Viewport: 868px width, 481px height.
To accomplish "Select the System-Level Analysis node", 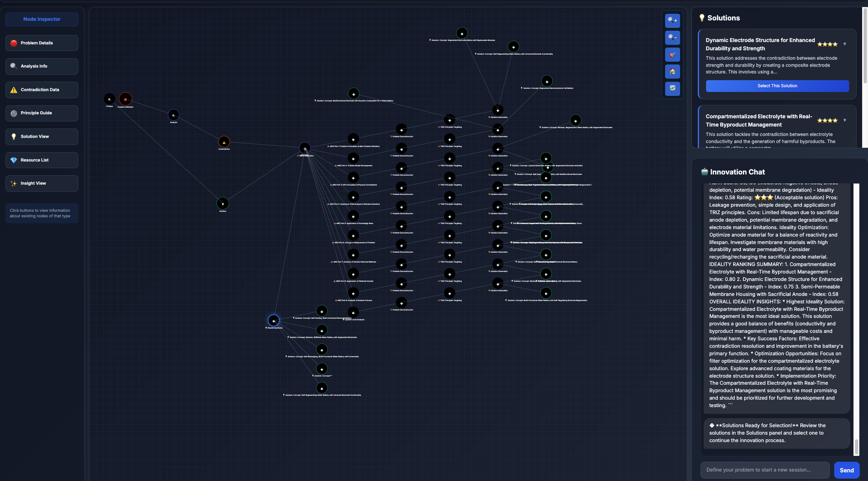I will coord(353,312).
